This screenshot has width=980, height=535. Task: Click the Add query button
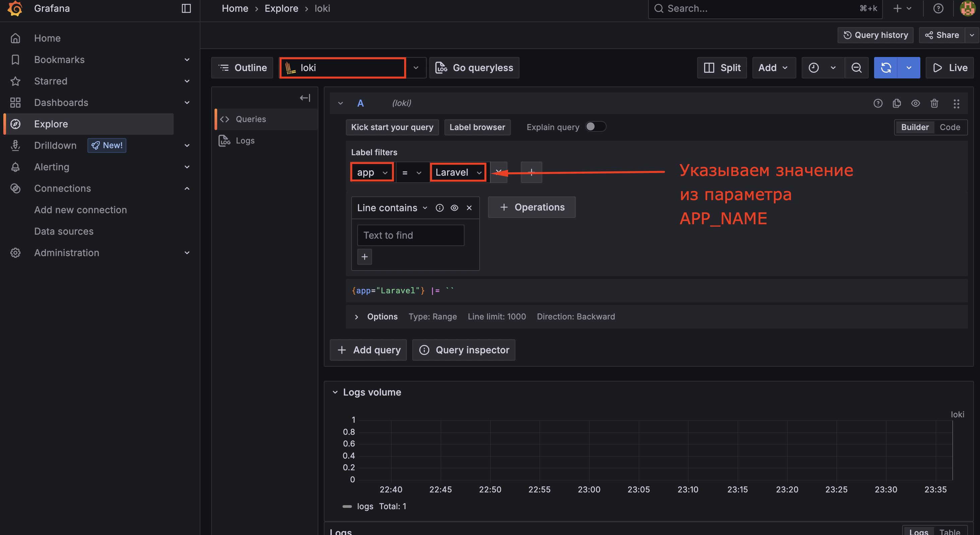click(368, 350)
